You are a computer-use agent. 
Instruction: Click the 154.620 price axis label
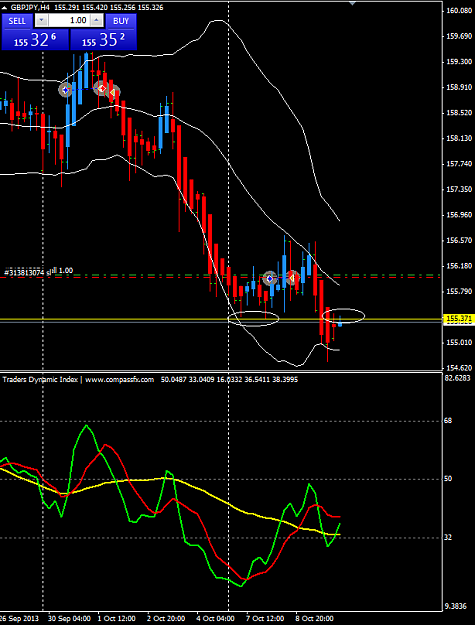[460, 368]
